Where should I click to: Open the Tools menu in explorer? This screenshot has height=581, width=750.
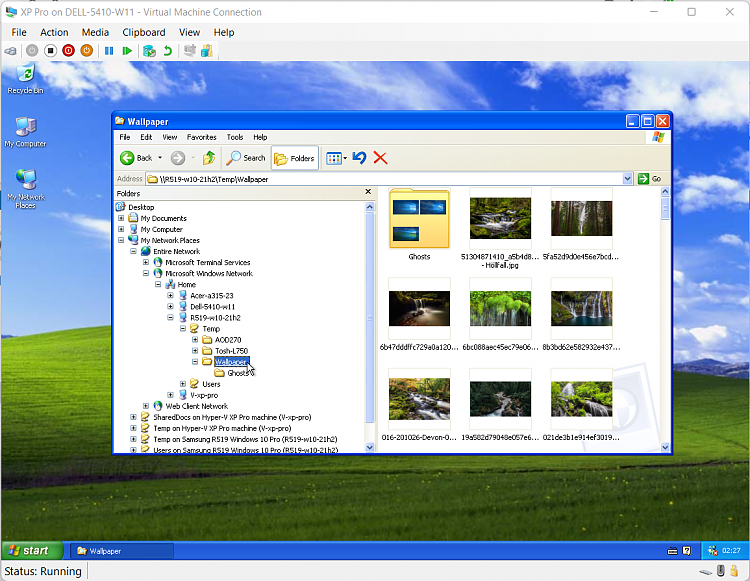[235, 137]
